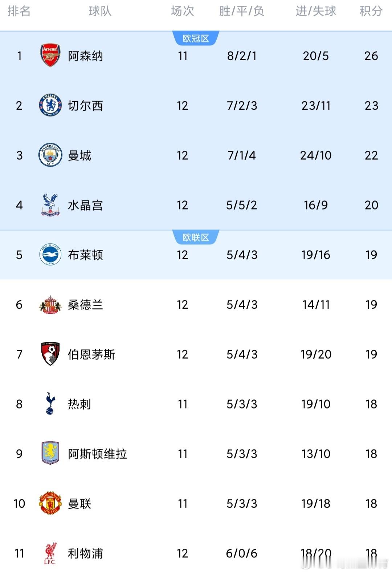Viewport: 392px width, 573px height.
Task: Select the Manchester City logo
Action: coord(50,155)
